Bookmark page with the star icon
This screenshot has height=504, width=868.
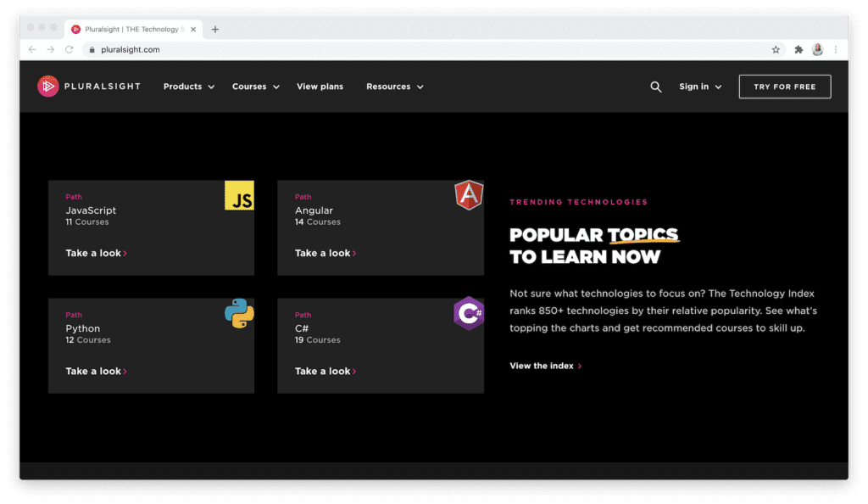(776, 49)
